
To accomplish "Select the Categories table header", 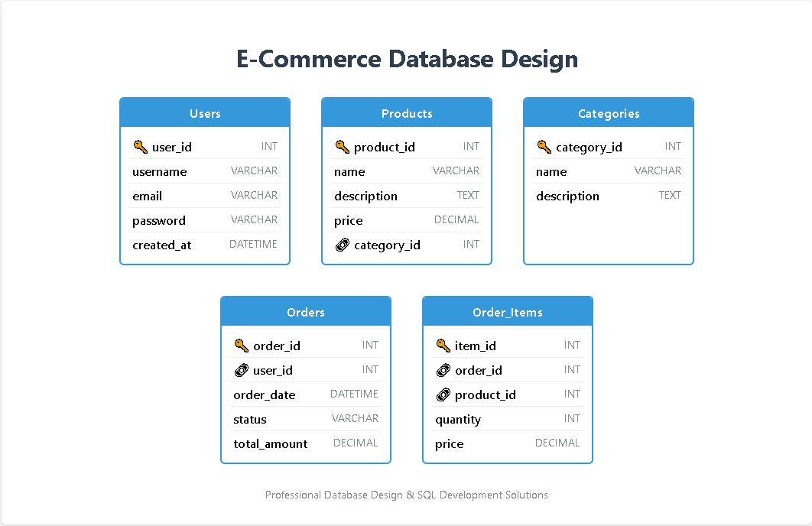I will point(609,113).
